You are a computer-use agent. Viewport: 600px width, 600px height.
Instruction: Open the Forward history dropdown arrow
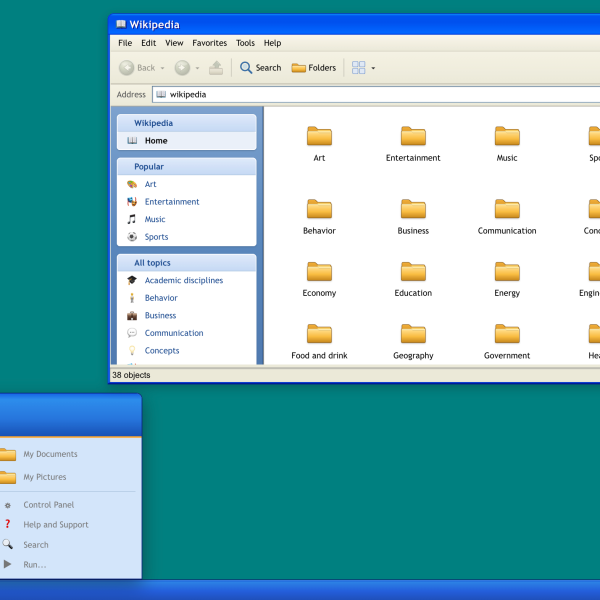click(x=197, y=68)
